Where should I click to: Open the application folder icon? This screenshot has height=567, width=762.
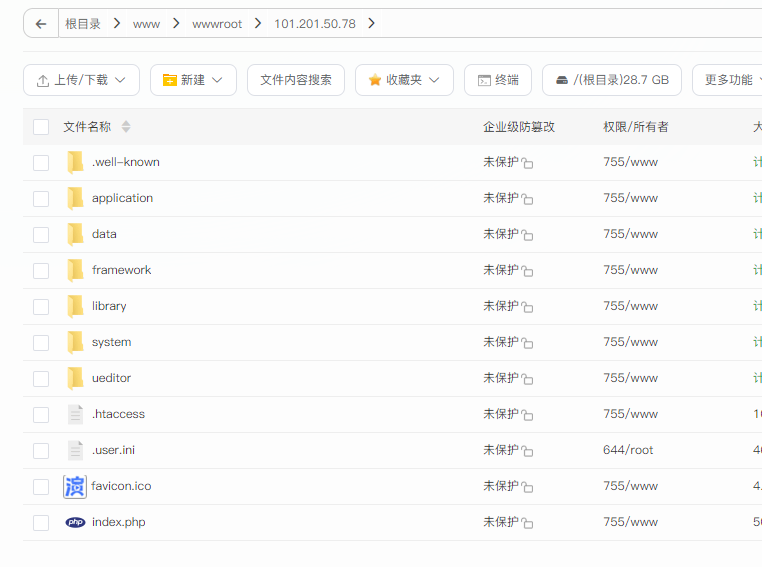tap(75, 198)
